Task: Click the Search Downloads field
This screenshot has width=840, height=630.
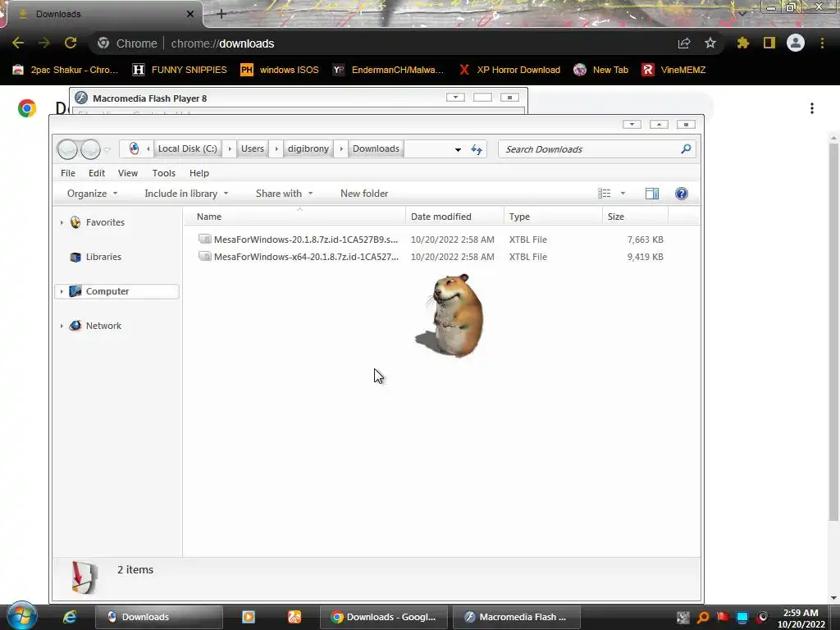Action: click(597, 149)
